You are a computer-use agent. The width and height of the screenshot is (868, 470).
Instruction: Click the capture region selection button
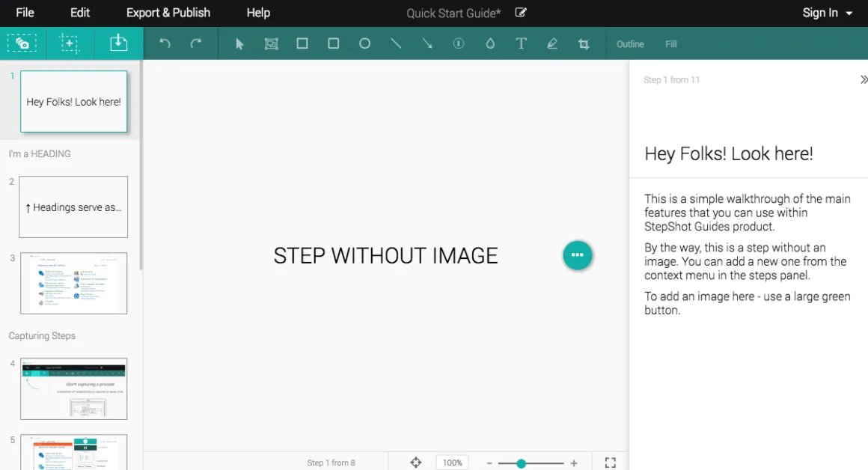(x=69, y=43)
